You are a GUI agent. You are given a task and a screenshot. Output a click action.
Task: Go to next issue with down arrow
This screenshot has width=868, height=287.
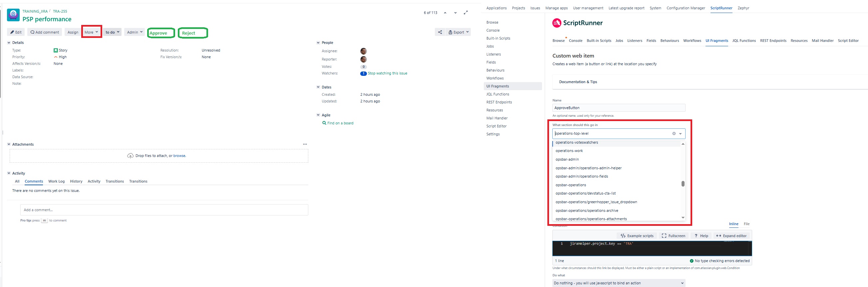(x=455, y=13)
